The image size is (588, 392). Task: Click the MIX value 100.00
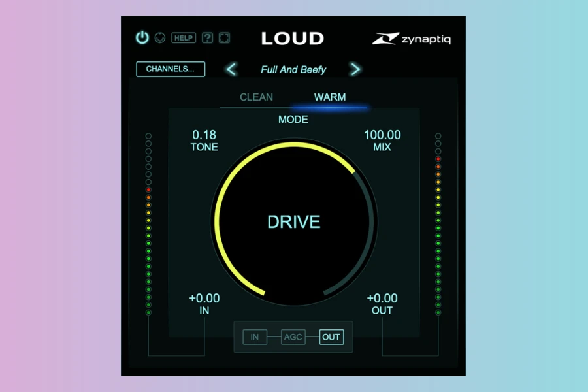(x=382, y=135)
